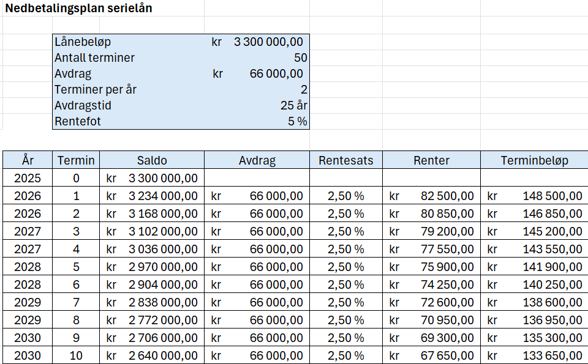The height and width of the screenshot is (364, 588).
Task: Select the 'Lånebeløp' label cell
Action: [83, 42]
